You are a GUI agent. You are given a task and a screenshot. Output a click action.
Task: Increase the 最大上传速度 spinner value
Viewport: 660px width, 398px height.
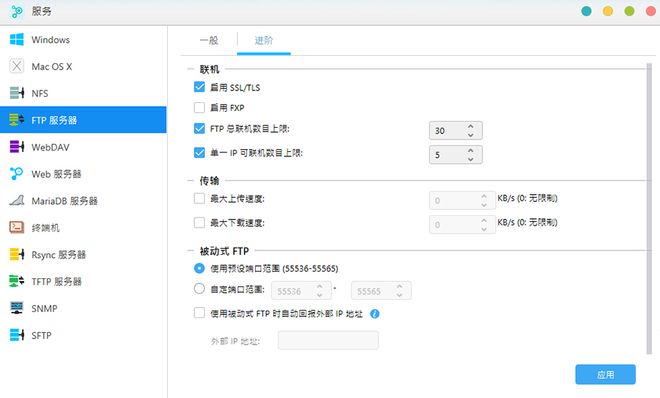(484, 196)
